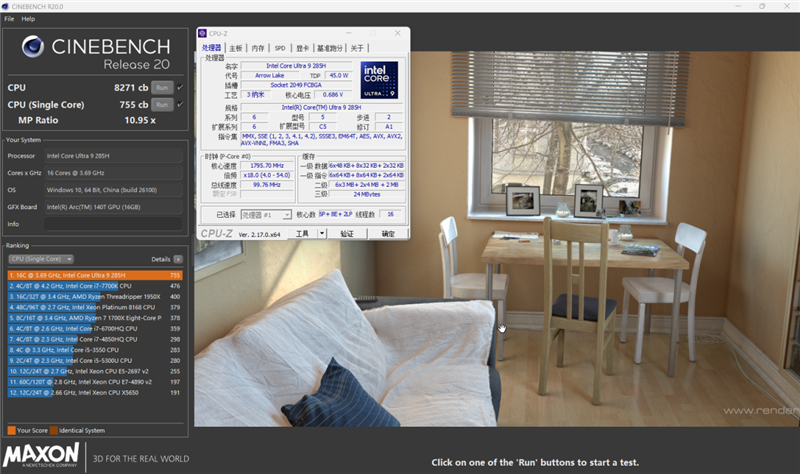Maximize the Cinebench window
The width and height of the screenshot is (800, 474).
(762, 6)
